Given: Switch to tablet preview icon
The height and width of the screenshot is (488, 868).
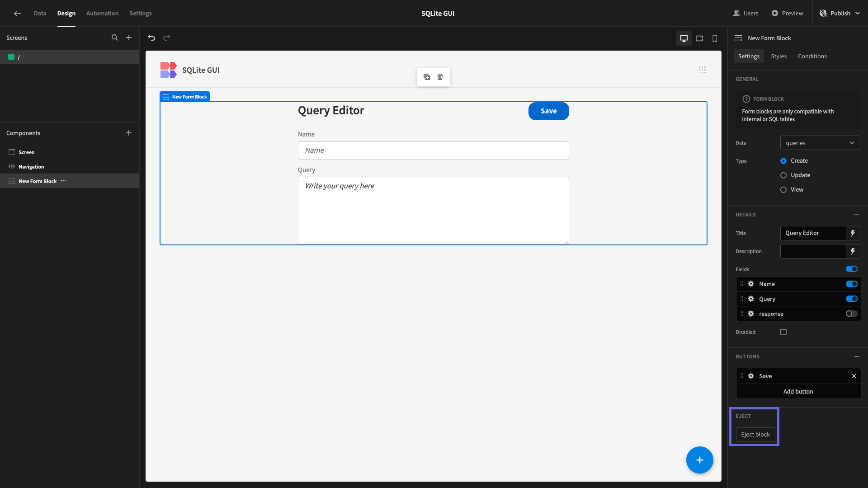Looking at the screenshot, I should [699, 38].
